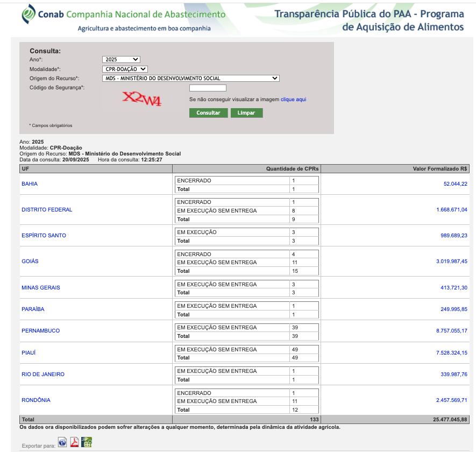
Task: Open the PERNAMBUCO state link
Action: [40, 331]
